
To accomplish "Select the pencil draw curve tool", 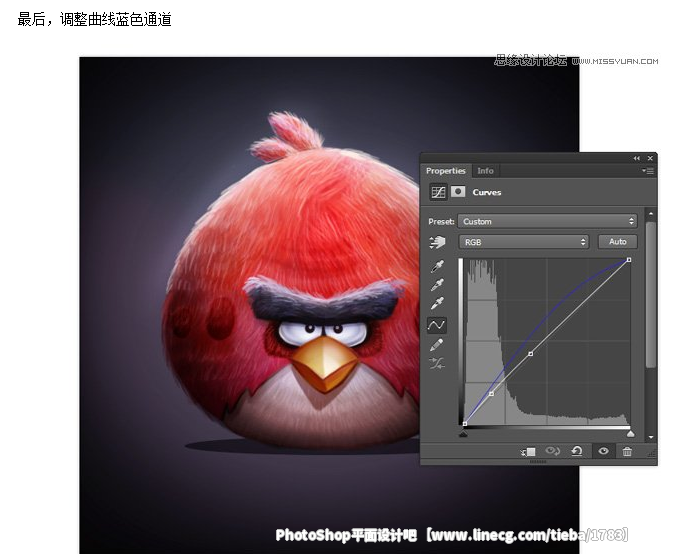I will 437,345.
